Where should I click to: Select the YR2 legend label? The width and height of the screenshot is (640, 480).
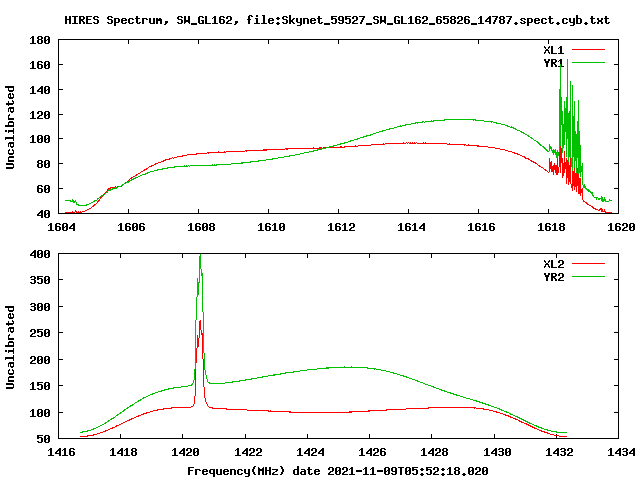553,277
